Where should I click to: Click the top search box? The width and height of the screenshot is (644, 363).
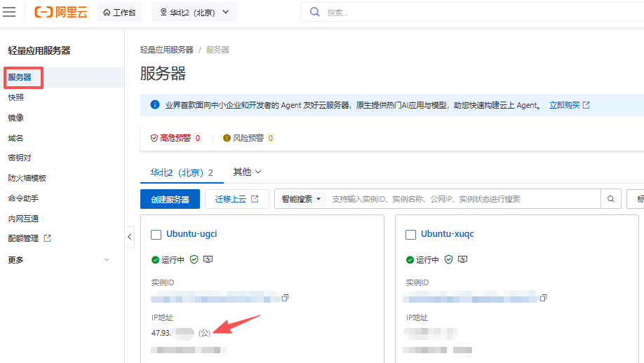click(x=472, y=13)
